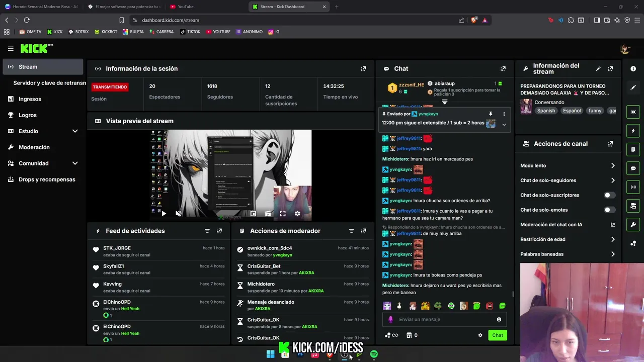
Task: Expand the Estudio sidebar section
Action: click(x=75, y=131)
